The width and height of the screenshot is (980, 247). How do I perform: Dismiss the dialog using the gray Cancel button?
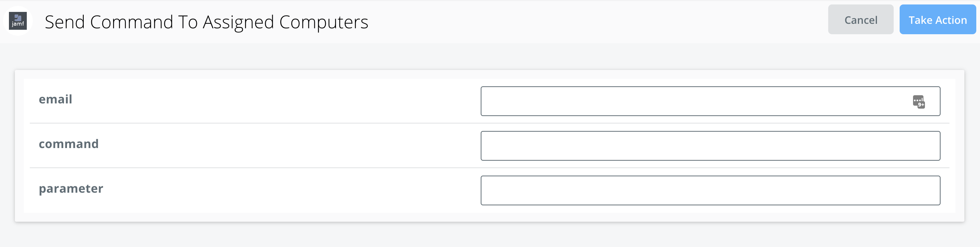coord(861,20)
